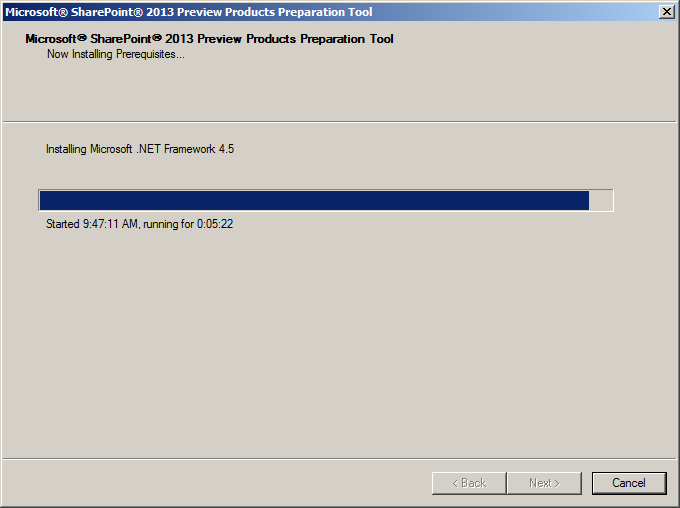Click the "Microsoft" word in the bold heading
The height and width of the screenshot is (508, 680).
(56, 39)
